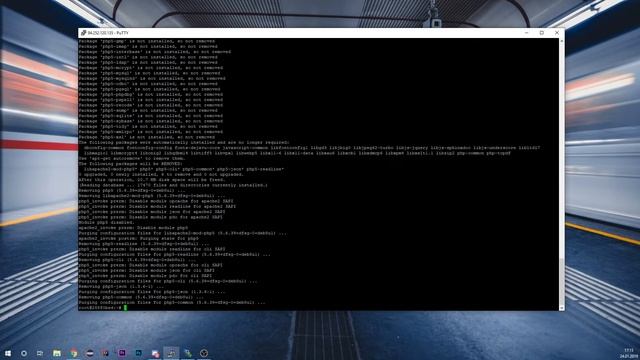This screenshot has height=360, width=640.
Task: Open Google Chrome from the taskbar
Action: point(73,353)
